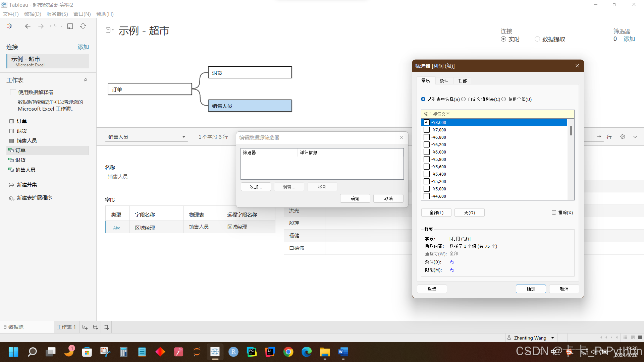Image resolution: width=644 pixels, height=362 pixels.
Task: Confirm with 确定 in 利润 filter dialog
Action: click(531, 289)
